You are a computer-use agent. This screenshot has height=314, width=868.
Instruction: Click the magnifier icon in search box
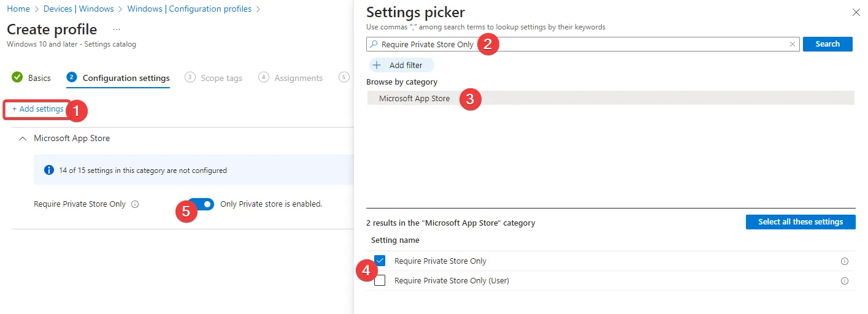click(374, 44)
